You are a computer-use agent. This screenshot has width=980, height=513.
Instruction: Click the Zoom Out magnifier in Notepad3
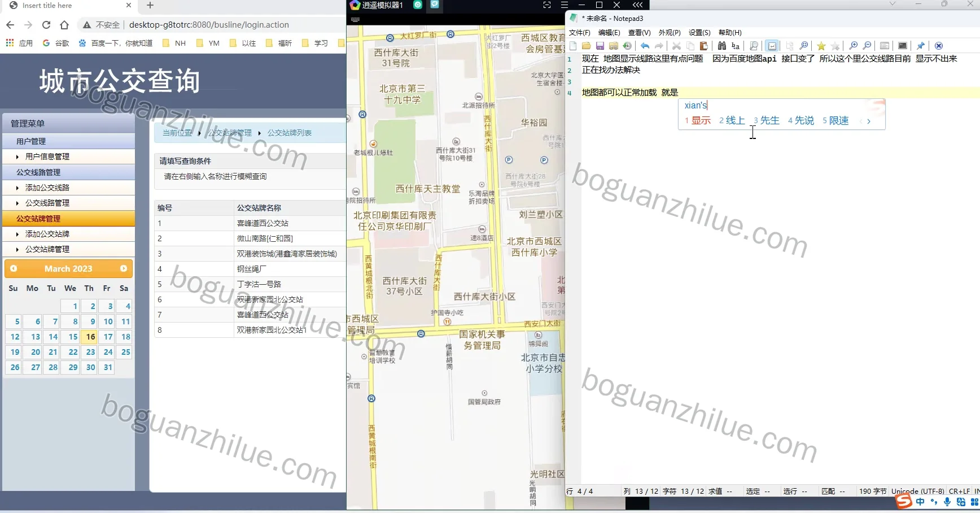coord(867,46)
